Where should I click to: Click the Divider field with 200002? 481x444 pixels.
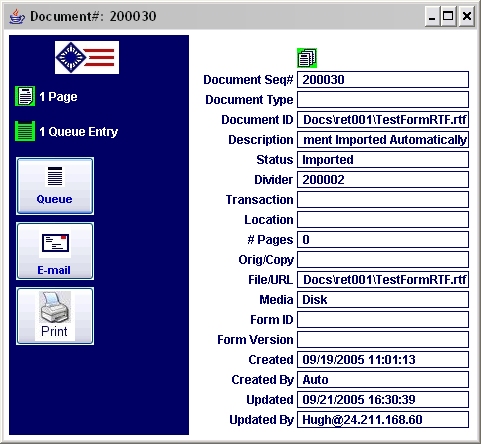tap(383, 180)
